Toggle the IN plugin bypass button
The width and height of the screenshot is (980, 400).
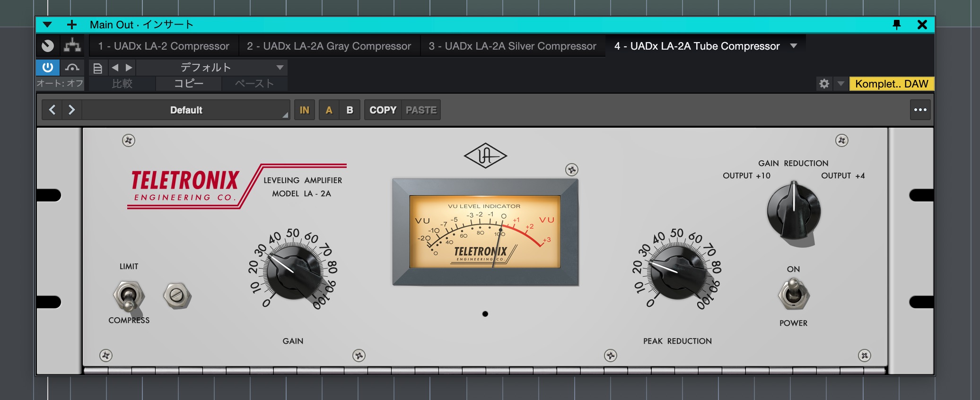305,110
